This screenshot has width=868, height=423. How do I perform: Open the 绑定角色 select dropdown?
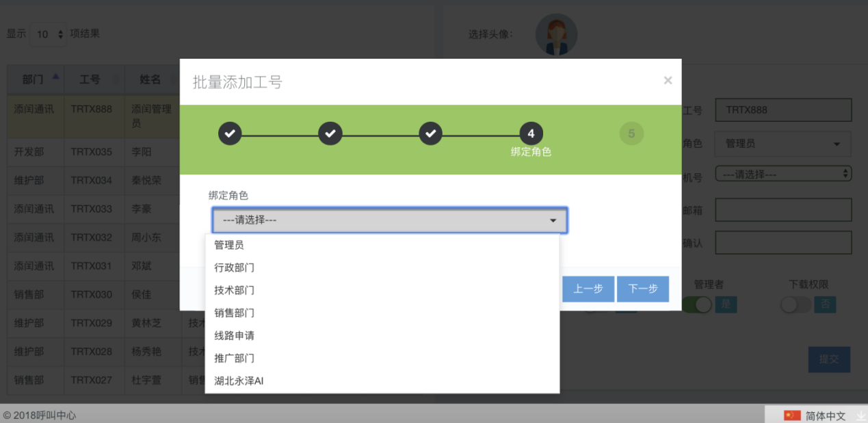coord(389,220)
